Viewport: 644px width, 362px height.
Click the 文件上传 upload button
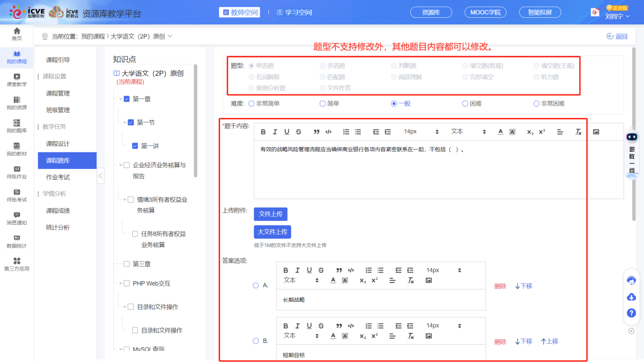click(x=270, y=214)
